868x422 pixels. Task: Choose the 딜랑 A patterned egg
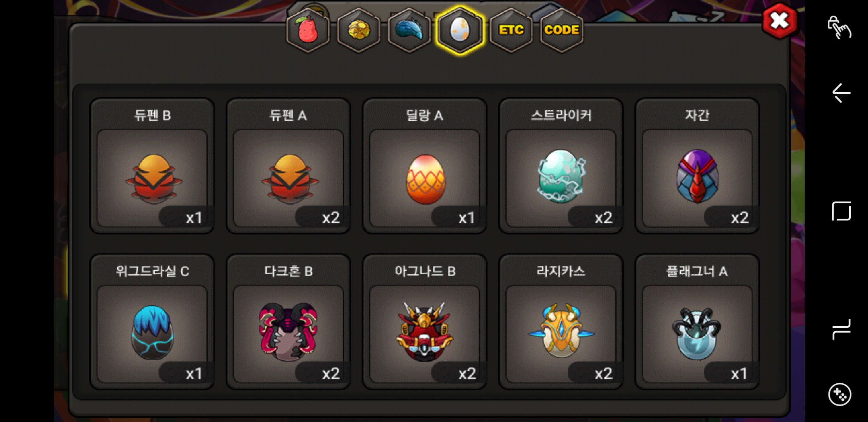[425, 166]
